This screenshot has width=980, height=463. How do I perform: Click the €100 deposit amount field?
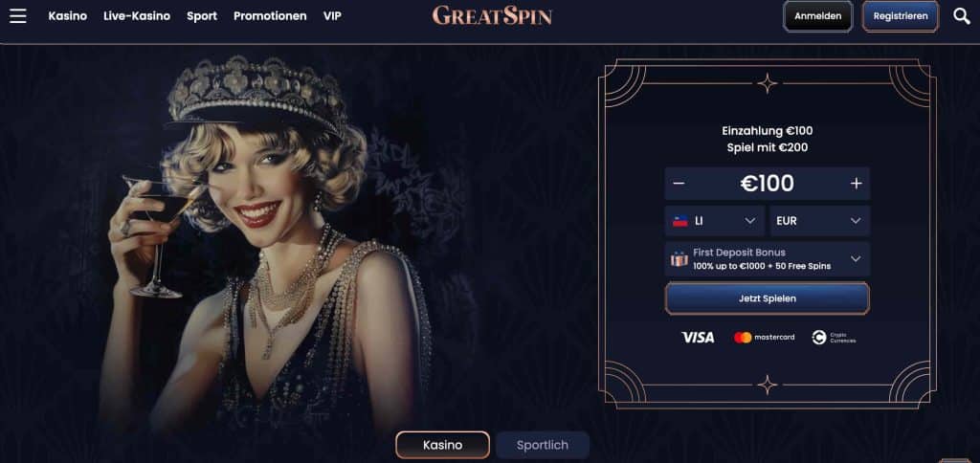pos(767,184)
